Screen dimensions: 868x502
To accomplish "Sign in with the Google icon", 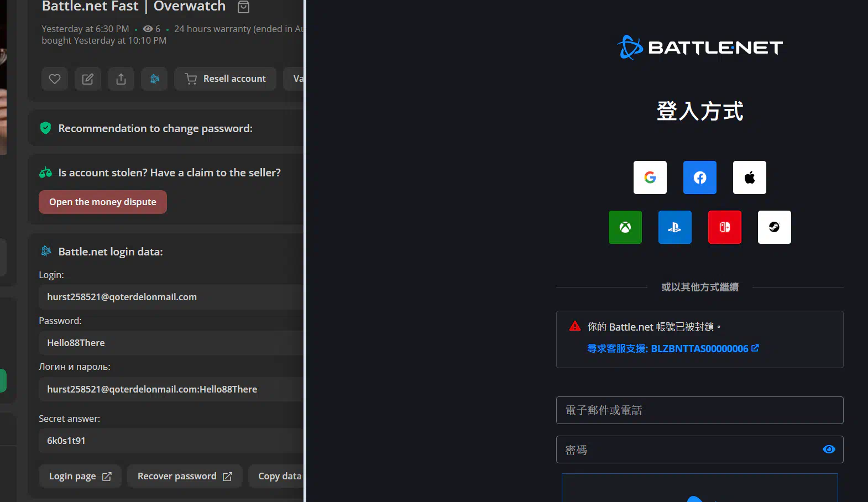I will 650,177.
